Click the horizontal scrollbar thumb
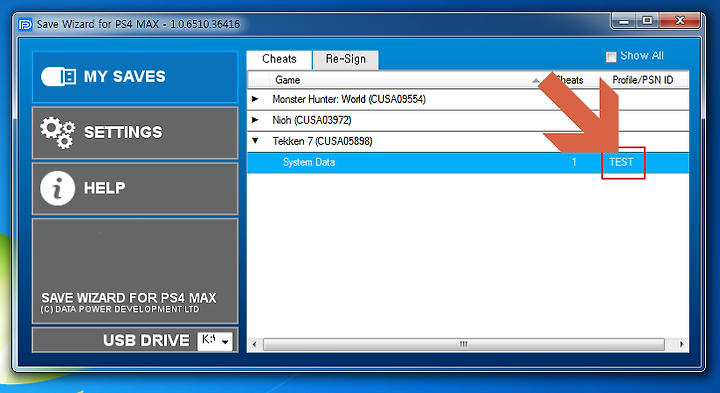The height and width of the screenshot is (393, 720). [464, 344]
